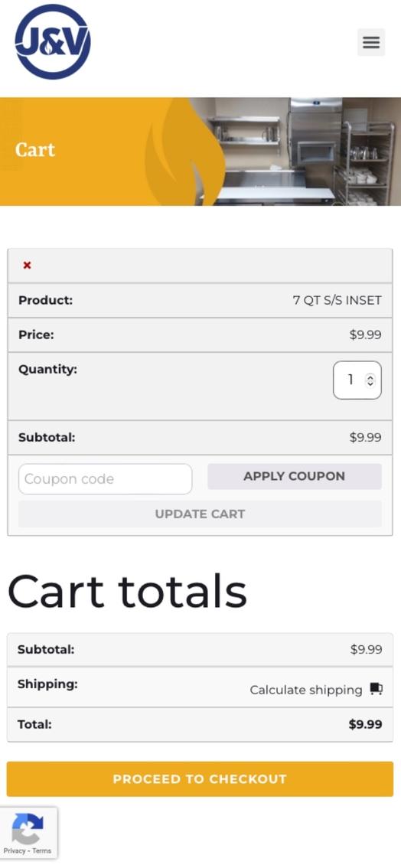The image size is (401, 868).
Task: Expand Calculate shipping options
Action: click(306, 690)
